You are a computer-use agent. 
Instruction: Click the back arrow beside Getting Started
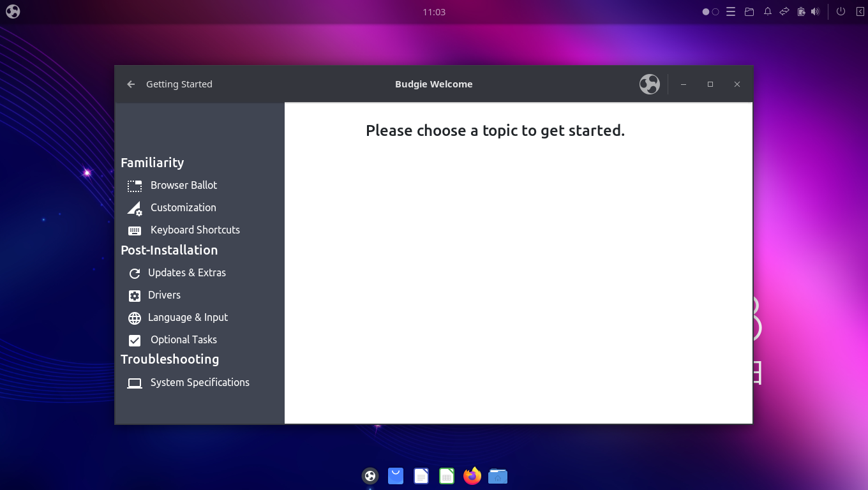[131, 84]
